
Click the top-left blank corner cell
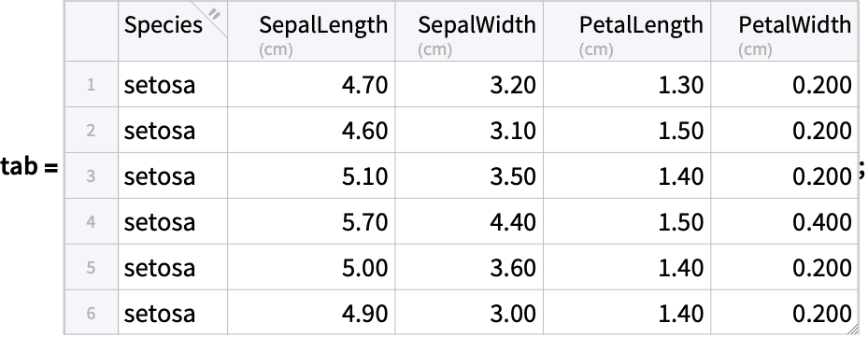click(92, 31)
